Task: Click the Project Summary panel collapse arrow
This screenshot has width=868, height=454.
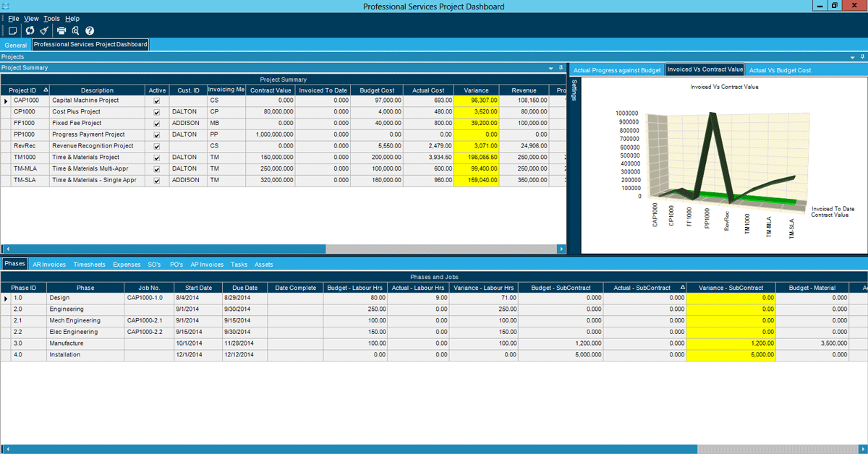Action: point(549,67)
